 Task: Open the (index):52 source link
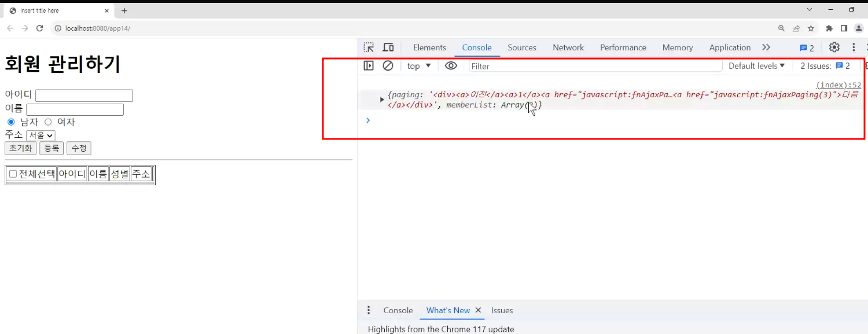(838, 85)
